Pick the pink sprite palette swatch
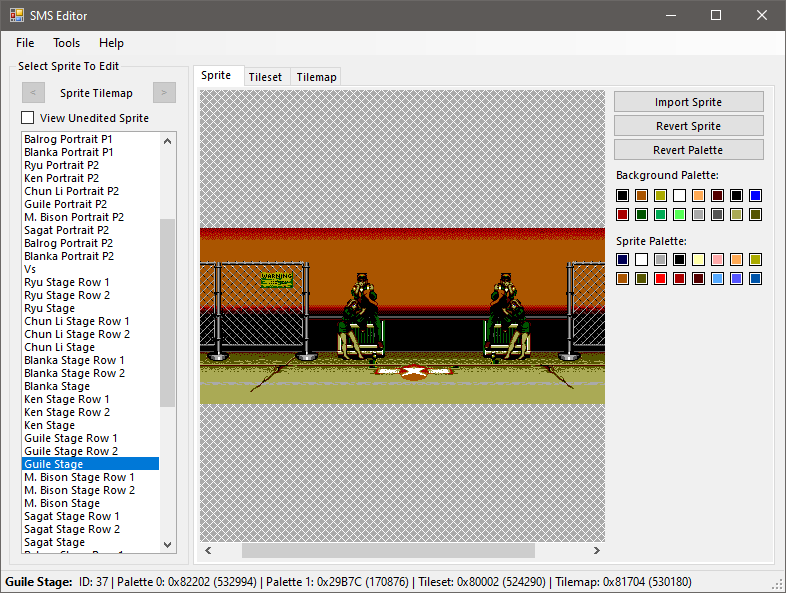Viewport: 786px width, 593px height. tap(717, 260)
